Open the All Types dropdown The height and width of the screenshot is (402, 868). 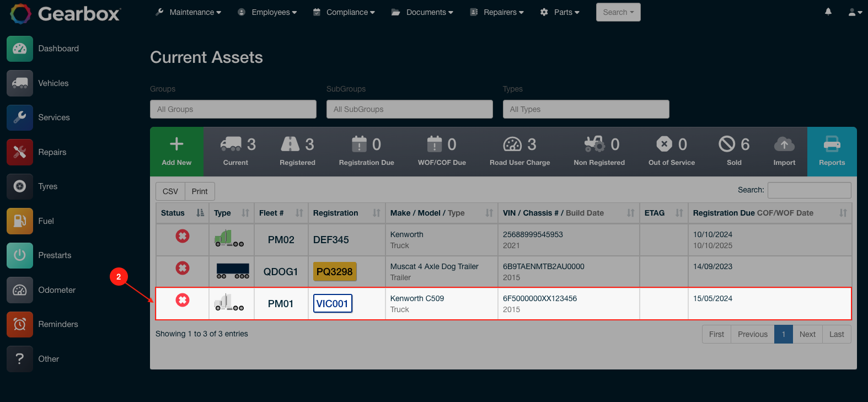586,109
